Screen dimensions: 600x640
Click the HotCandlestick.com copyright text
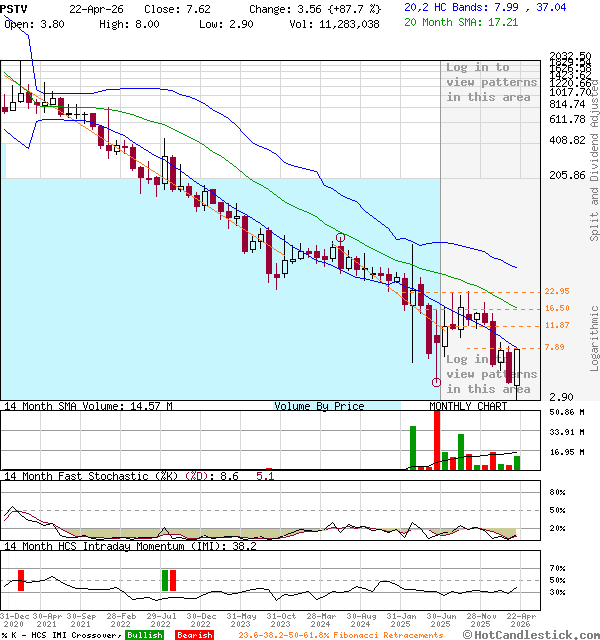point(537,634)
